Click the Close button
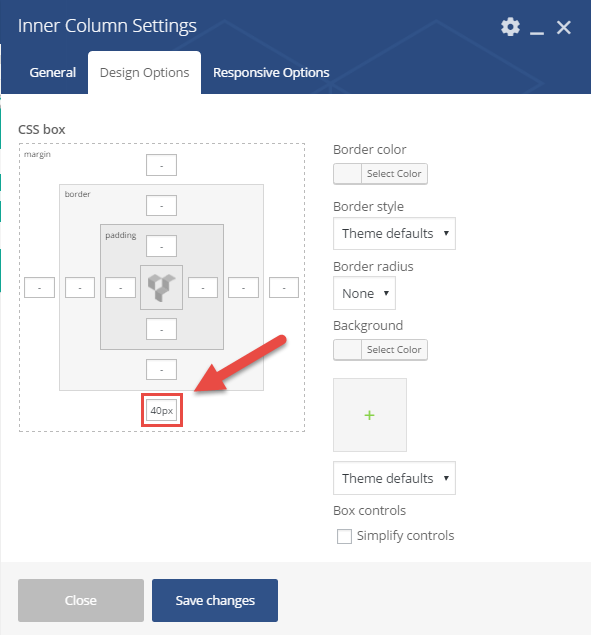The image size is (591, 635). (x=81, y=600)
